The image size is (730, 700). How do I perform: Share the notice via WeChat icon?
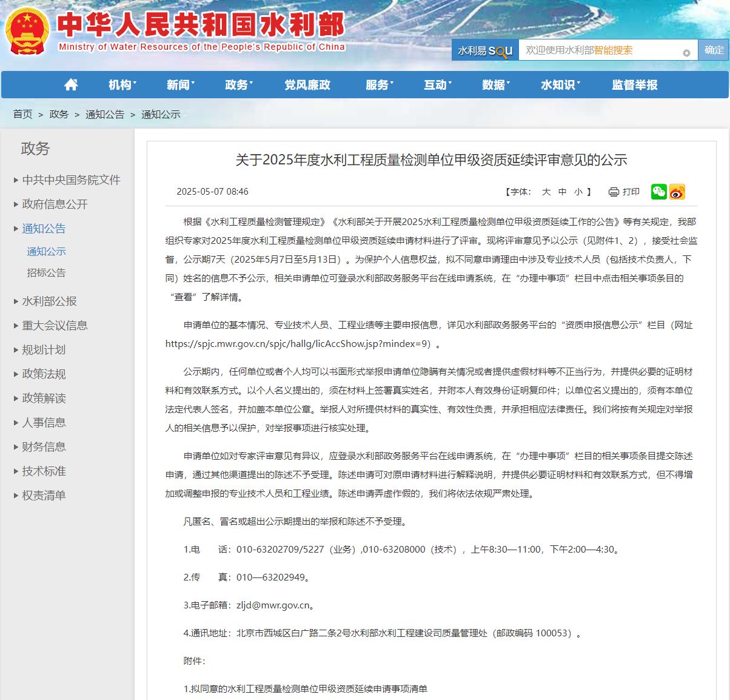click(x=659, y=192)
